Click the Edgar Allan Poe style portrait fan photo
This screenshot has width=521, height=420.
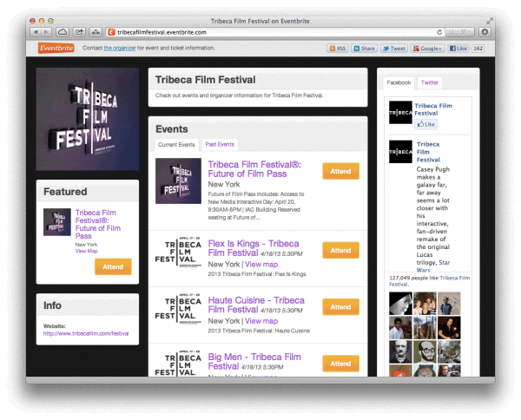[x=400, y=351]
